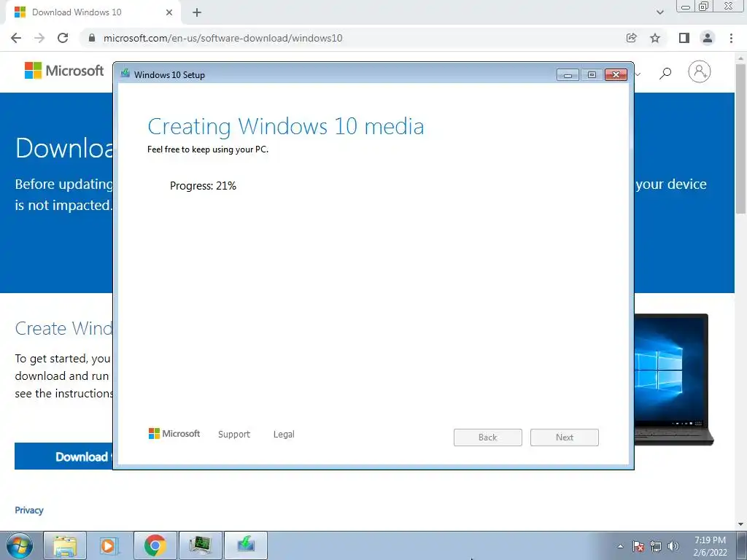Minimize the Chrome window
The image size is (747, 560).
[686, 7]
